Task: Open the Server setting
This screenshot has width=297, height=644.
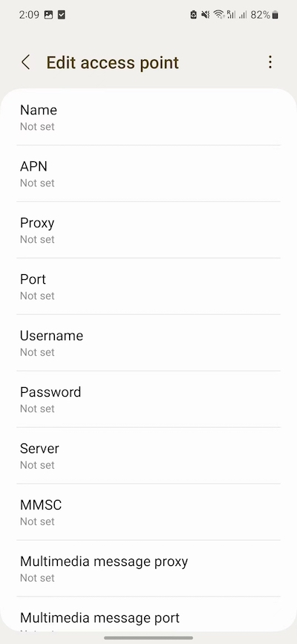Action: (x=148, y=455)
